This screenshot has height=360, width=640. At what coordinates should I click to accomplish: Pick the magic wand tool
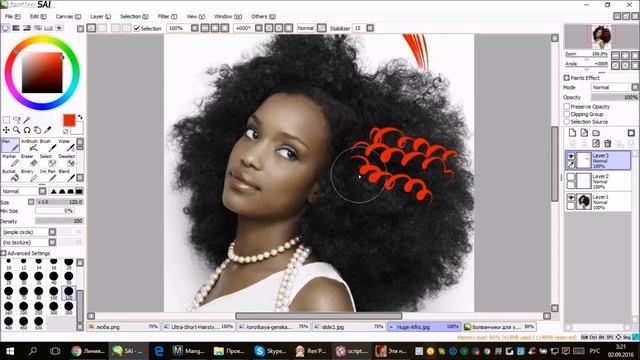point(27,120)
